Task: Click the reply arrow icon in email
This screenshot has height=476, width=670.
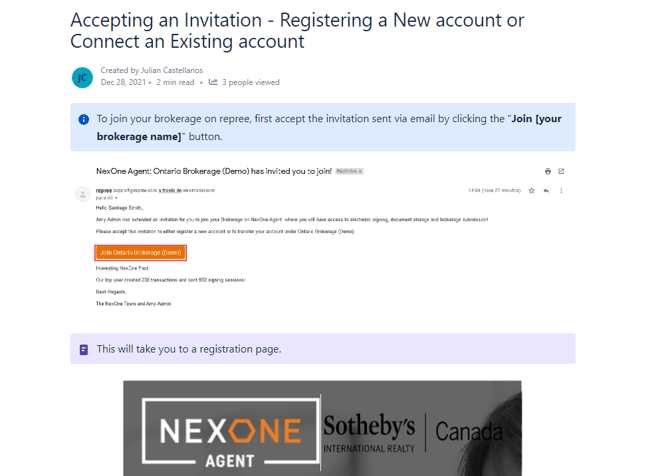Action: [546, 190]
